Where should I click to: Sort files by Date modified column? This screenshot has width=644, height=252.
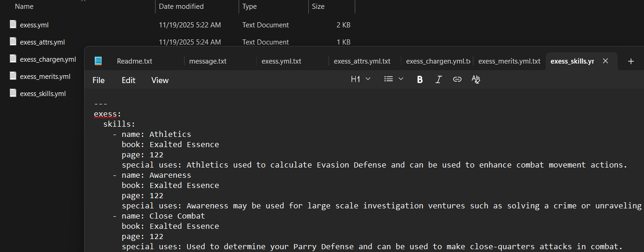click(x=181, y=6)
